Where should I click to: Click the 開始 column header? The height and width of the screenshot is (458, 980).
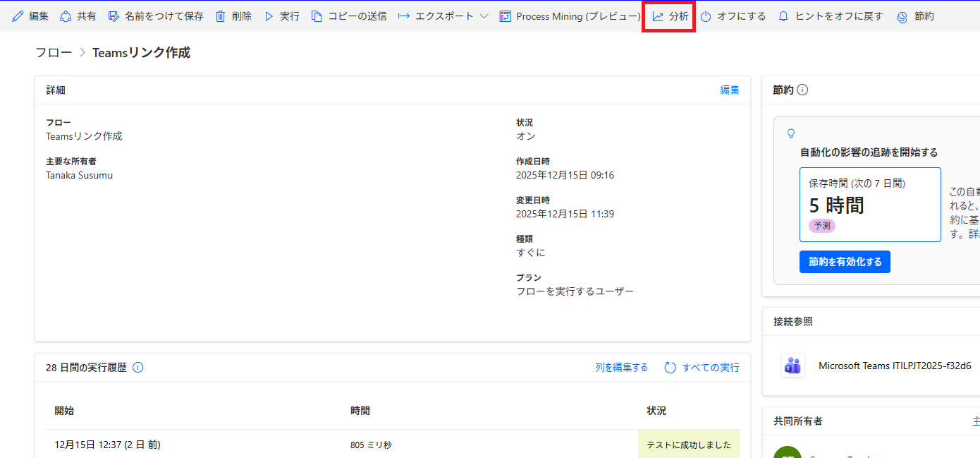(64, 410)
